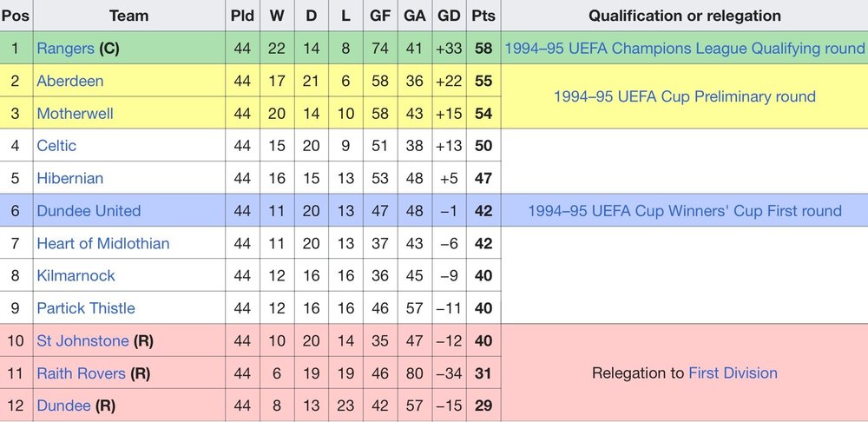Click the Aberdeen team link
The height and width of the screenshot is (422, 868).
tap(69, 81)
